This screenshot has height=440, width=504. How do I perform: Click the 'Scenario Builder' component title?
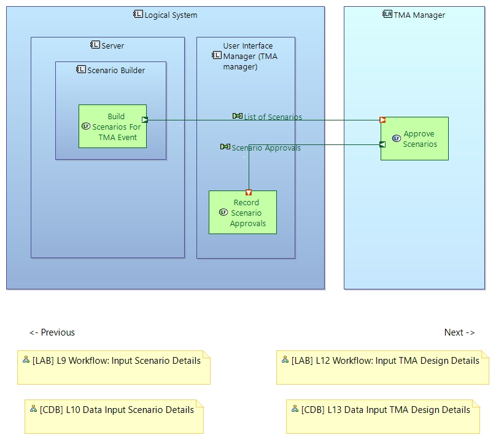coord(116,70)
